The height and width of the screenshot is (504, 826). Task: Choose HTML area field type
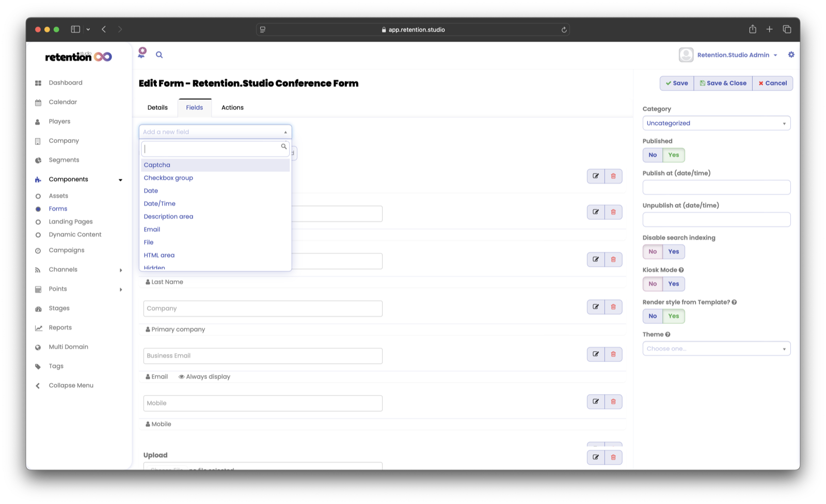click(215, 255)
